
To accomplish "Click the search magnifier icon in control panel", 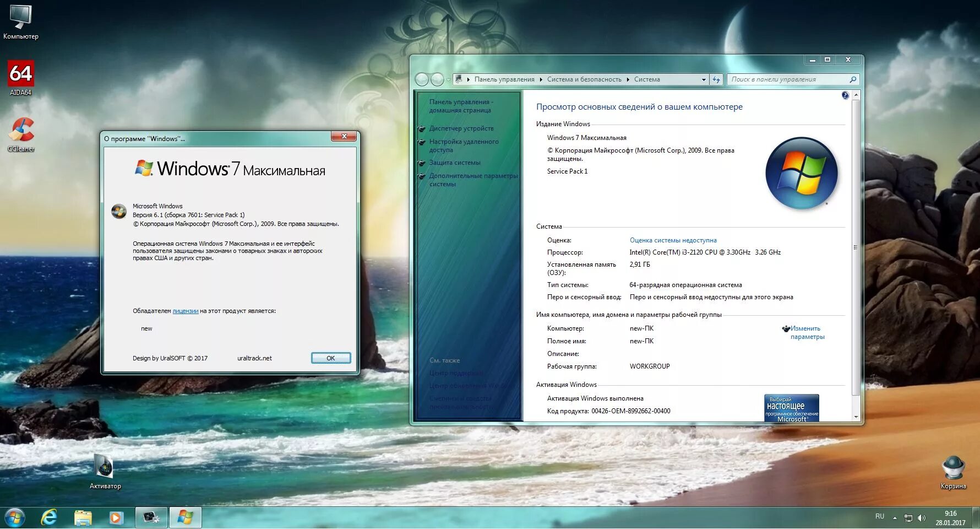I will pyautogui.click(x=853, y=79).
